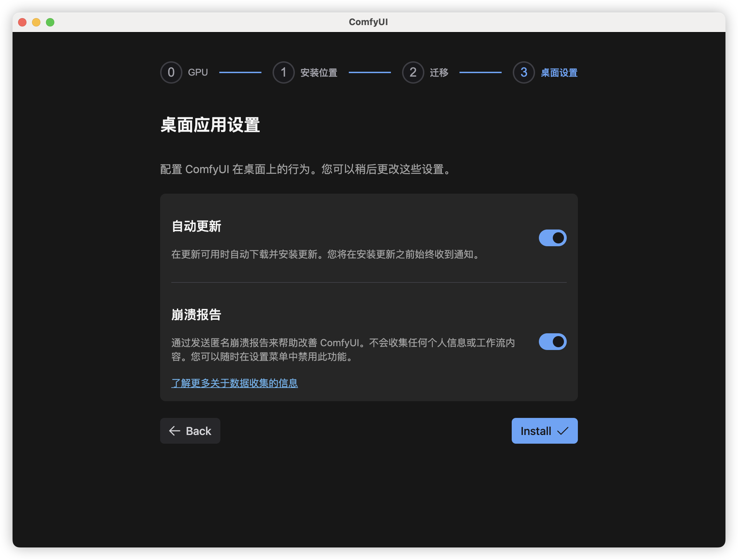Image resolution: width=738 pixels, height=560 pixels.
Task: Click the red close window button
Action: pyautogui.click(x=22, y=22)
